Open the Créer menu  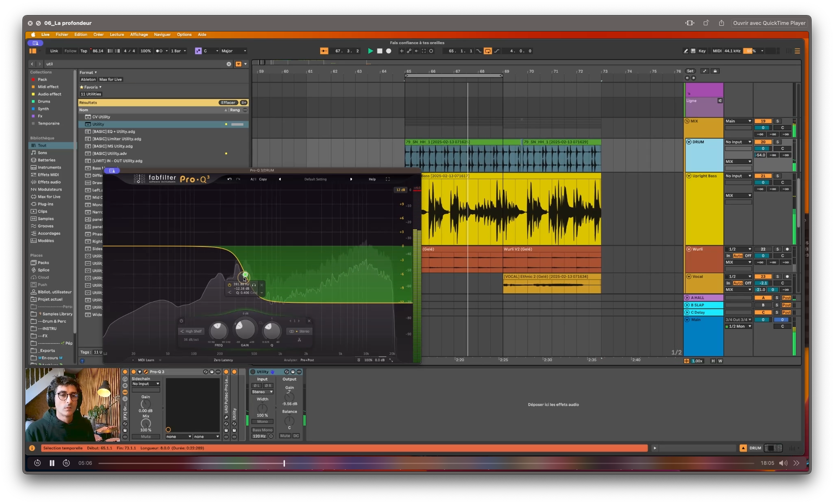click(98, 35)
